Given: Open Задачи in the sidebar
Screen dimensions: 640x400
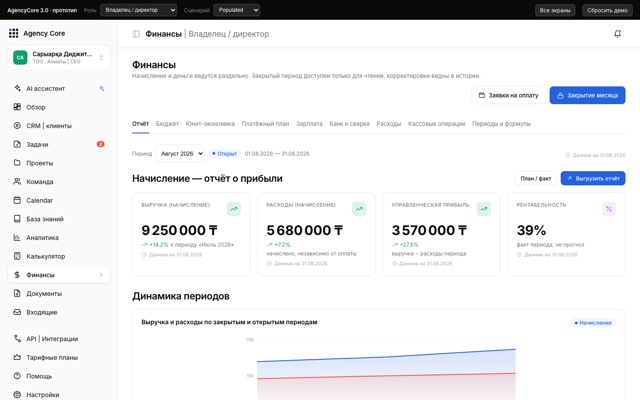Looking at the screenshot, I should tap(59, 144).
